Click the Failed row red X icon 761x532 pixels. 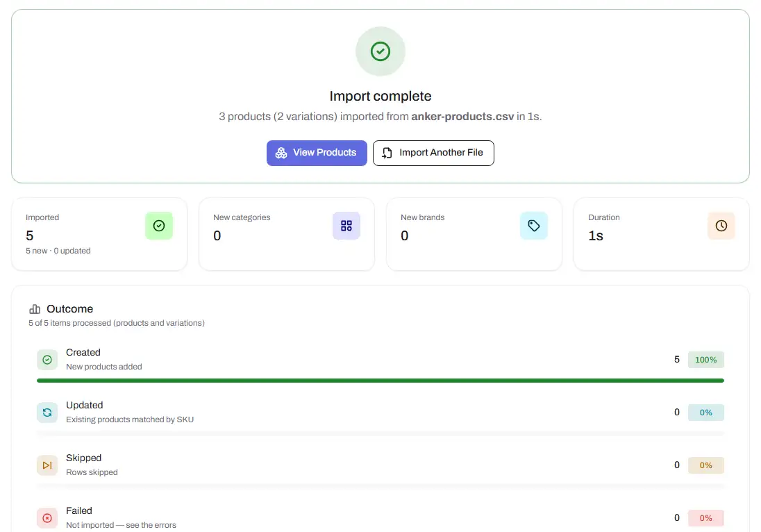[x=47, y=518]
